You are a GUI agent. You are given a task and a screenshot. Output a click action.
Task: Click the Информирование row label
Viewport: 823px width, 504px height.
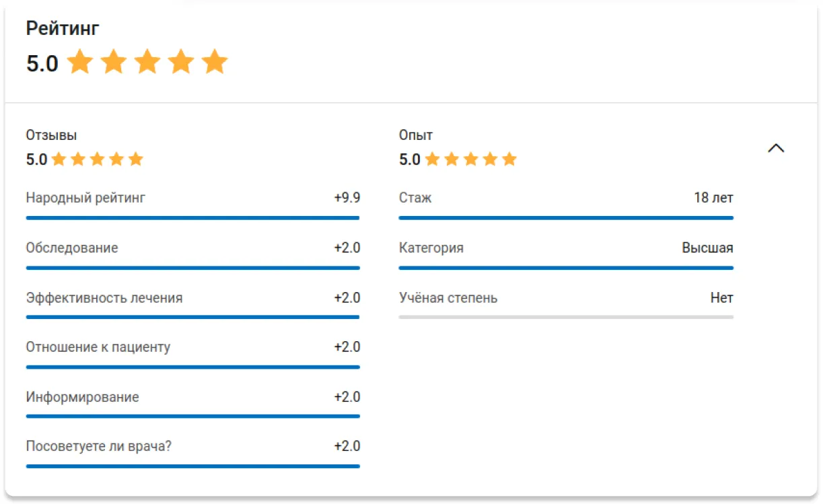83,397
